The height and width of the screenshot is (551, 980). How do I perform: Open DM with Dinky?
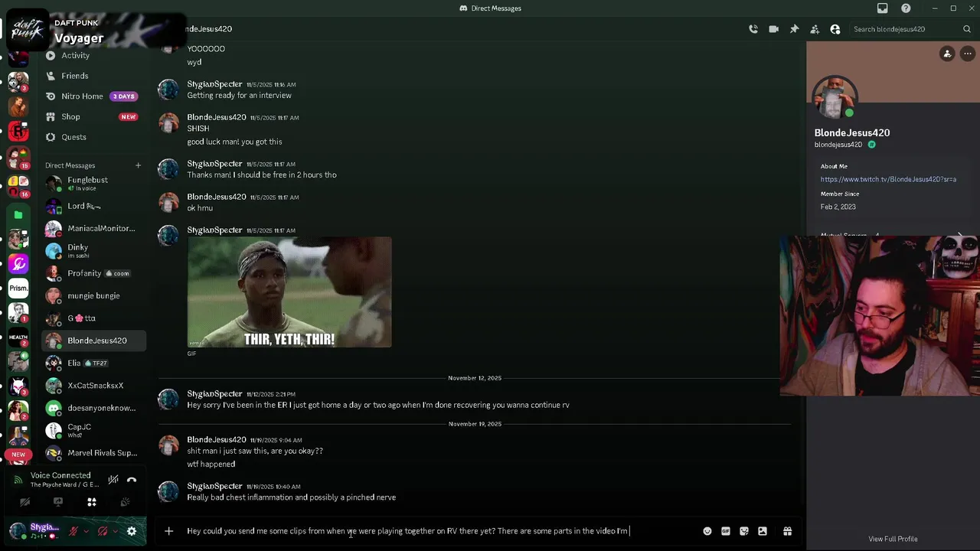click(x=93, y=251)
